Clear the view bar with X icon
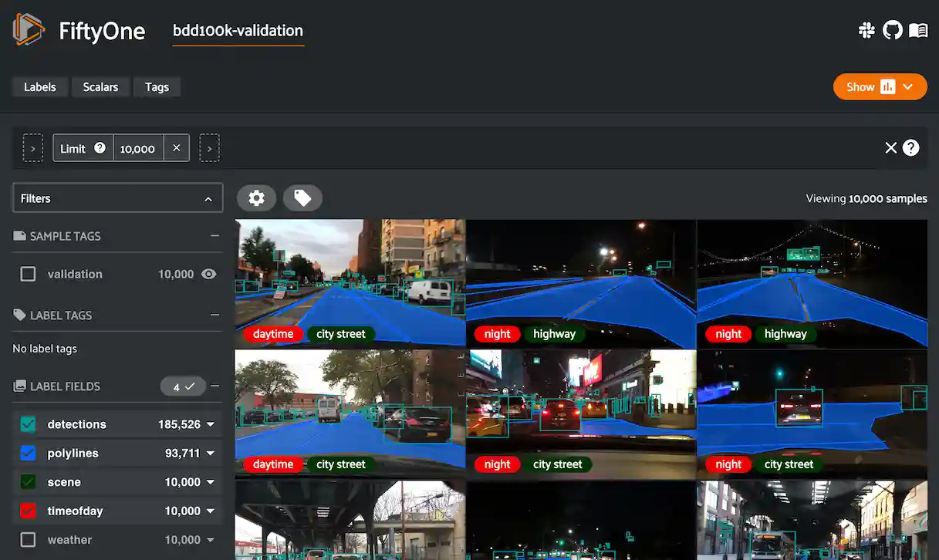This screenshot has width=939, height=560. click(890, 148)
